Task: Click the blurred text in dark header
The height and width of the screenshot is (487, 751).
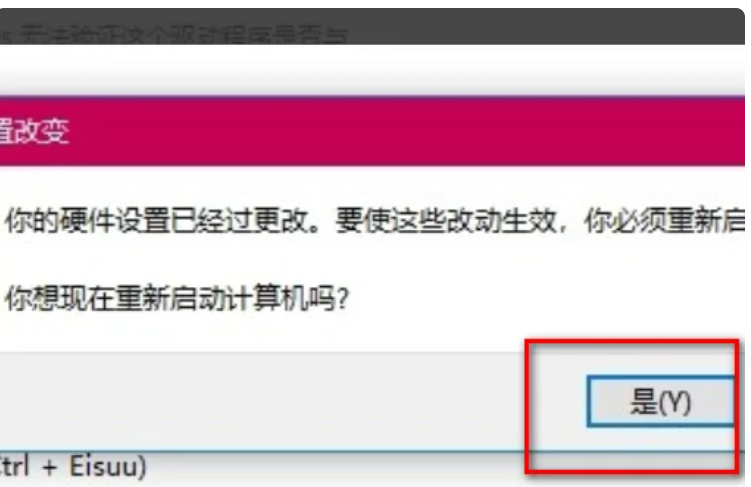Action: click(173, 35)
